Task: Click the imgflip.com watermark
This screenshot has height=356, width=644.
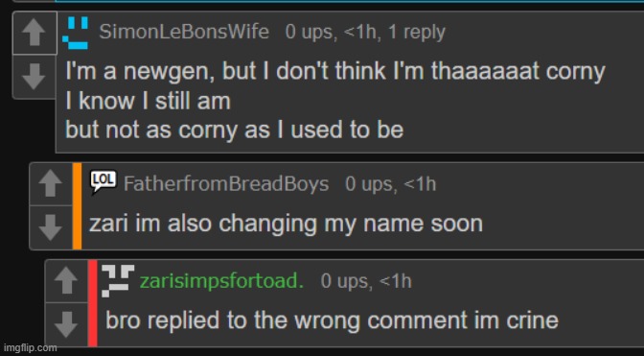Action: [x=30, y=347]
